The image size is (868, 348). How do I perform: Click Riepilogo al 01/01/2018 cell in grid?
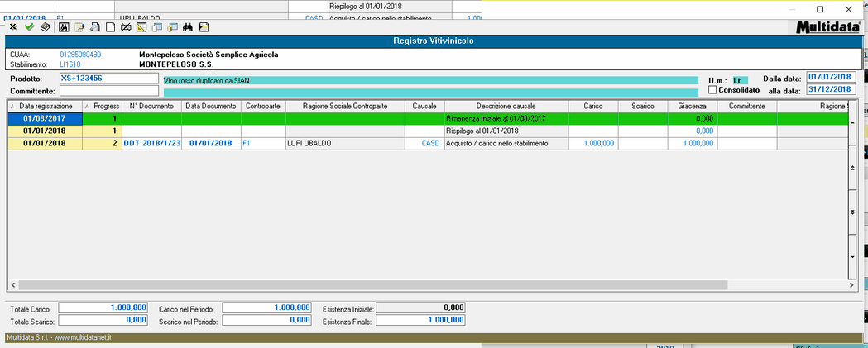[506, 131]
